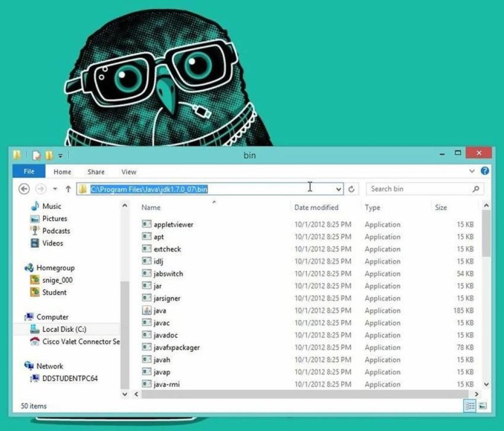Expand the quick access toolbar customization menu

click(x=60, y=156)
